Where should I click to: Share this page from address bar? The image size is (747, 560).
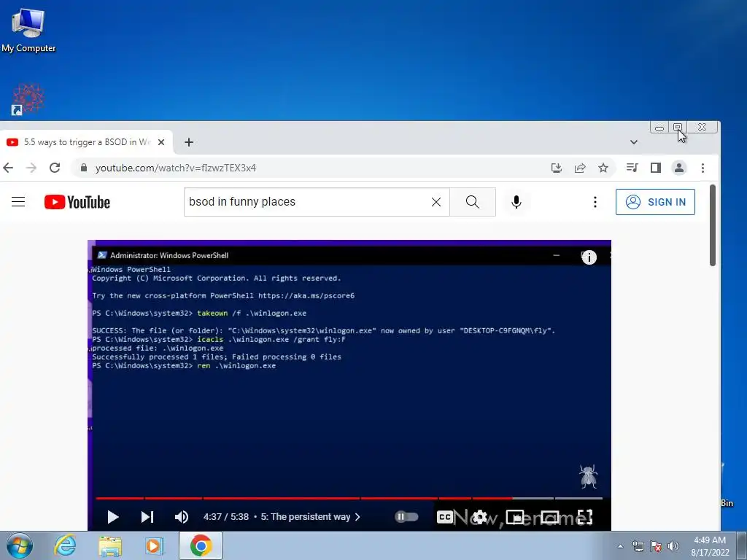pos(580,168)
